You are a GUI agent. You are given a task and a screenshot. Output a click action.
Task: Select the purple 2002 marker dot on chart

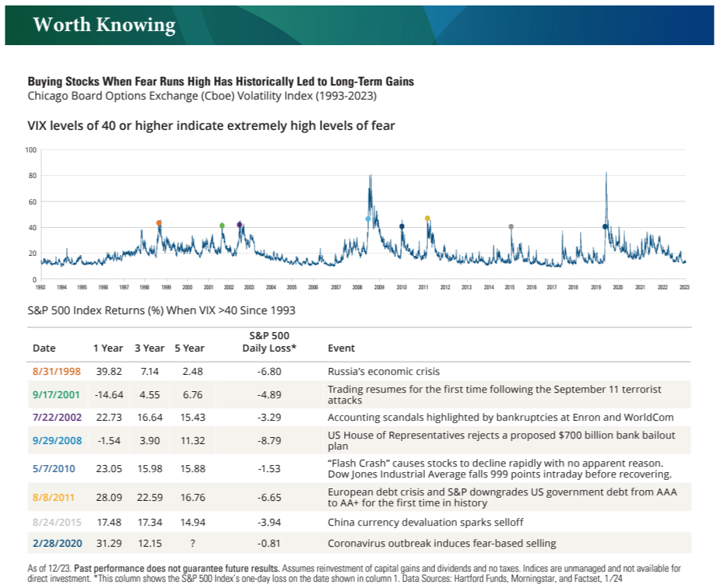[239, 225]
